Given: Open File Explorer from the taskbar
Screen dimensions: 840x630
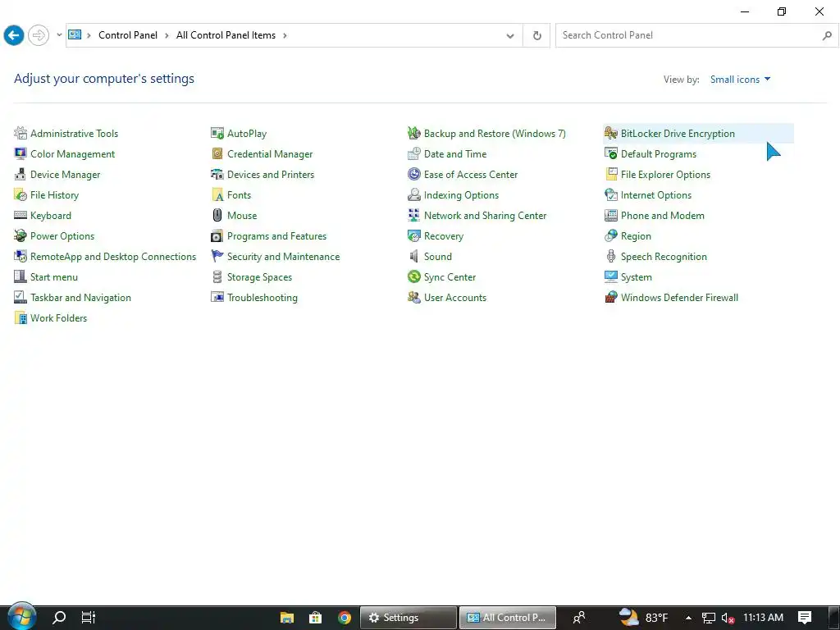Looking at the screenshot, I should click(287, 618).
